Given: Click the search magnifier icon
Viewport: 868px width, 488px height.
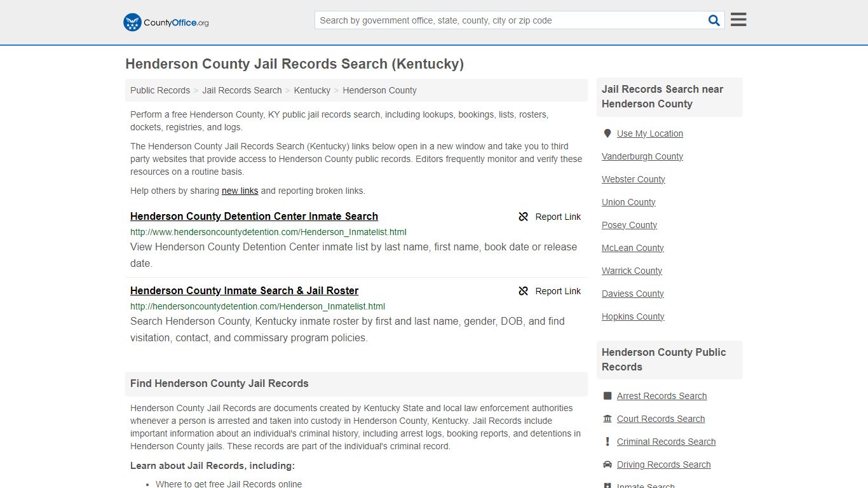Looking at the screenshot, I should point(714,20).
